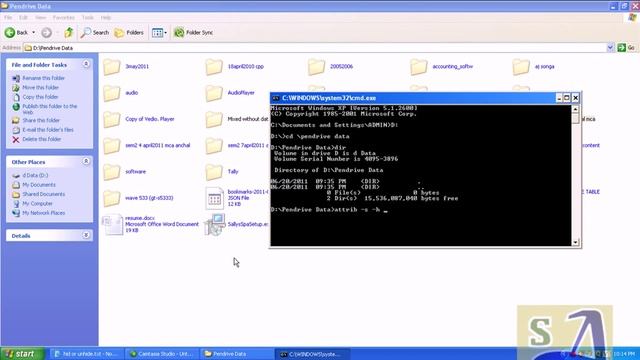Screen dimensions: 640x360
Task: Click the Forward arrow button
Action: coord(47,33)
